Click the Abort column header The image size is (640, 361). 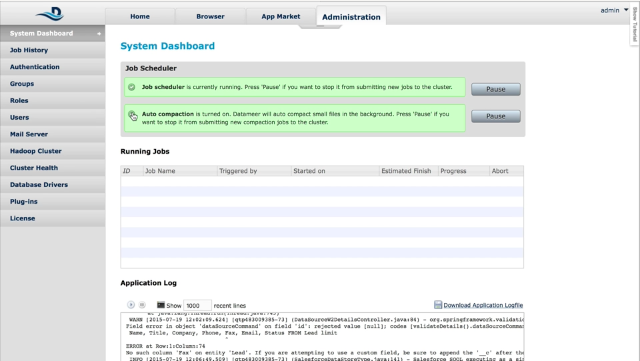click(506, 171)
